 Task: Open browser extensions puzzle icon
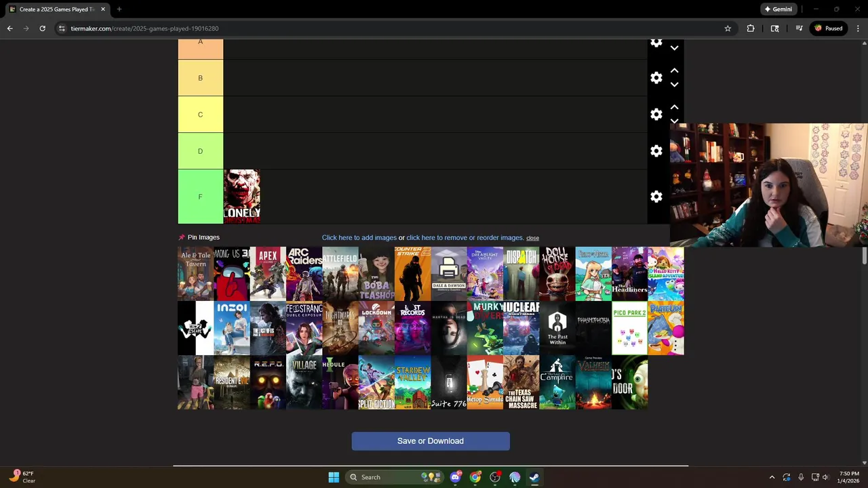pyautogui.click(x=751, y=28)
